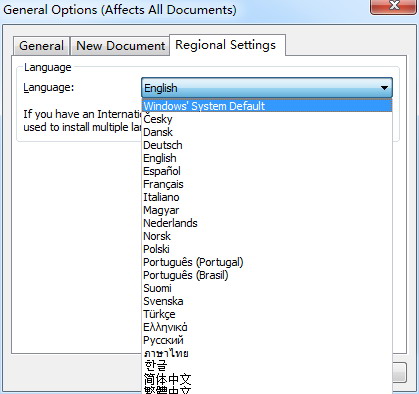The image size is (419, 394).
Task: Open the New Document tab
Action: coord(120,46)
